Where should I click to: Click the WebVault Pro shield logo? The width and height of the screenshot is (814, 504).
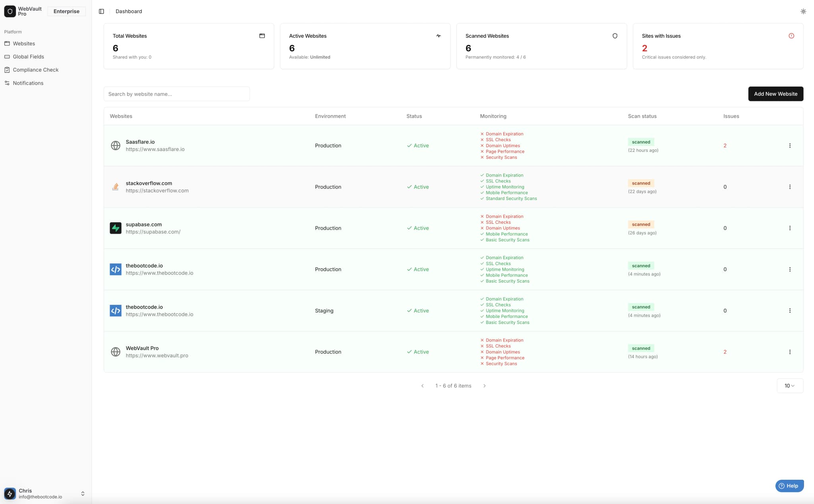[10, 11]
